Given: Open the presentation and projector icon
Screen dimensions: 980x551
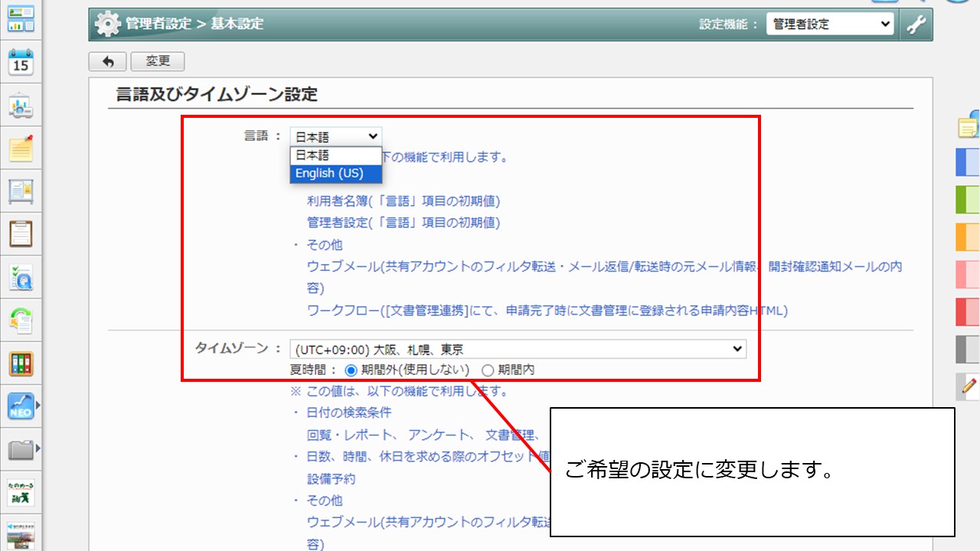Looking at the screenshot, I should [21, 106].
